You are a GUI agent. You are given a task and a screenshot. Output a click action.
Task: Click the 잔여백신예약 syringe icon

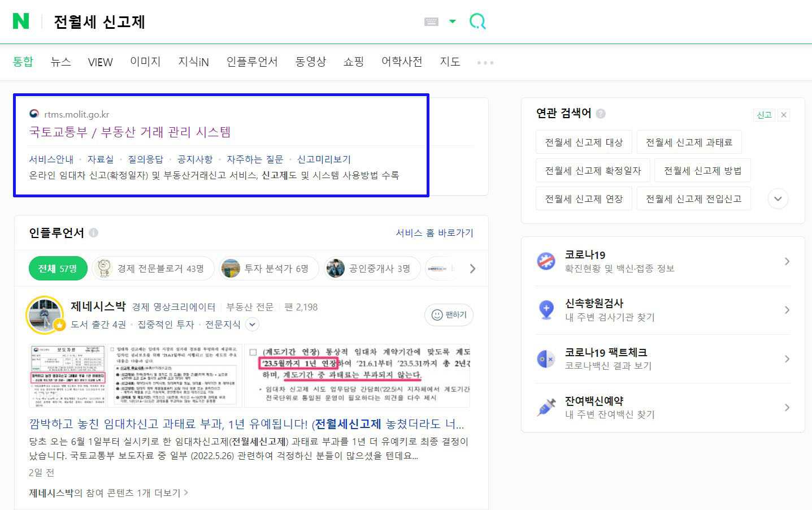[x=546, y=407]
